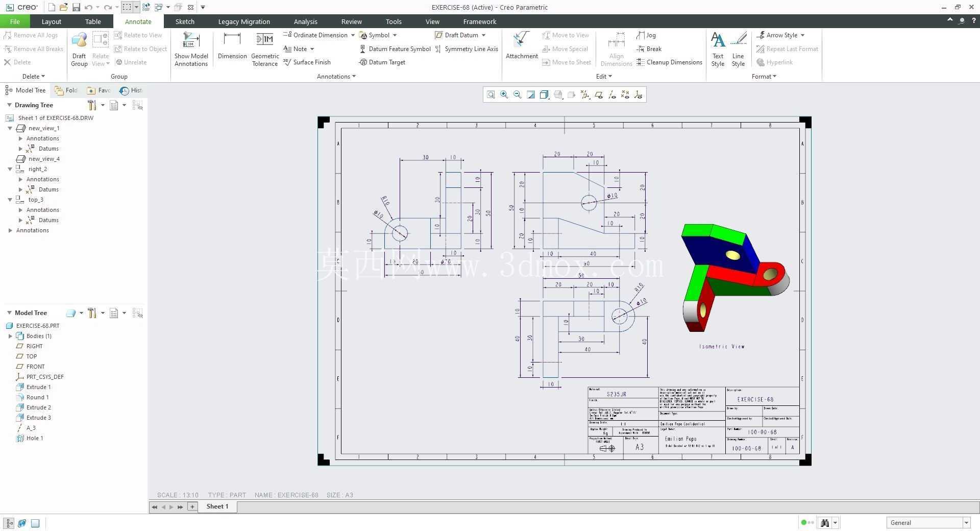This screenshot has height=531, width=980.
Task: Click the Windows switch icon in the title bar
Action: coord(159,7)
